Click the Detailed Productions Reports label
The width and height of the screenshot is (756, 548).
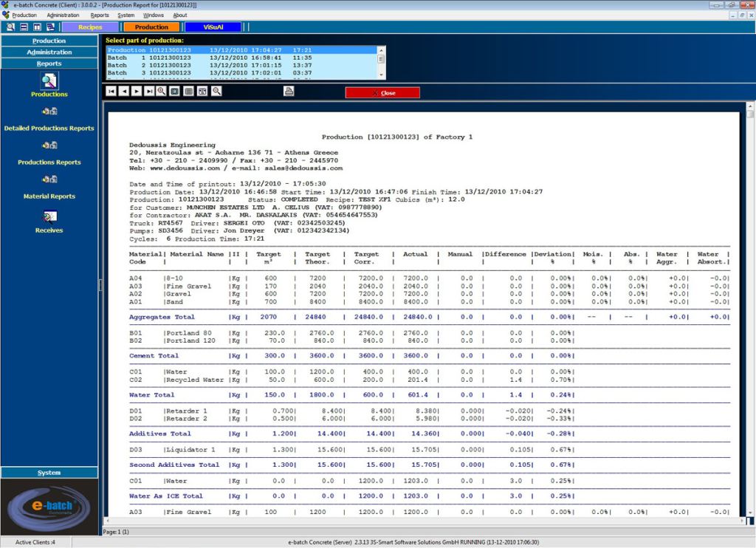click(49, 129)
